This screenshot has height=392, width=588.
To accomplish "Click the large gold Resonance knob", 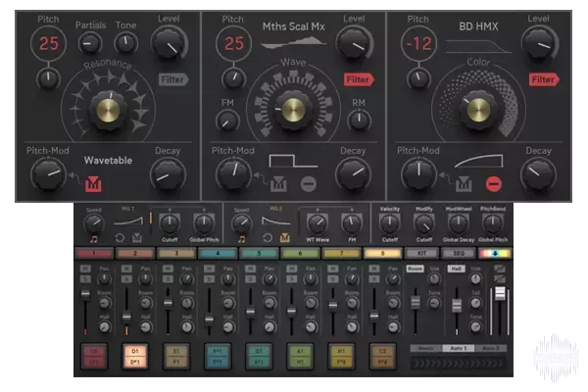I will pos(109,110).
